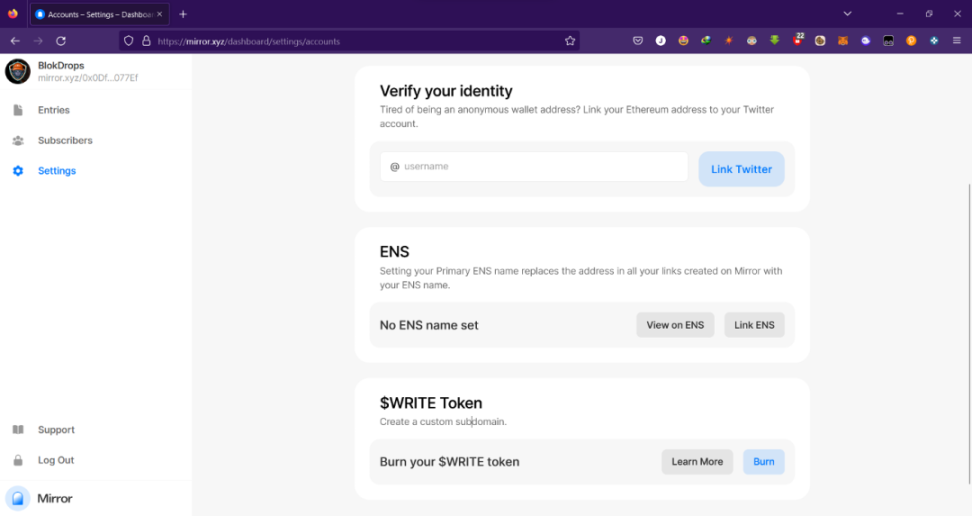
Task: Click the Log Out lock icon
Action: click(18, 461)
